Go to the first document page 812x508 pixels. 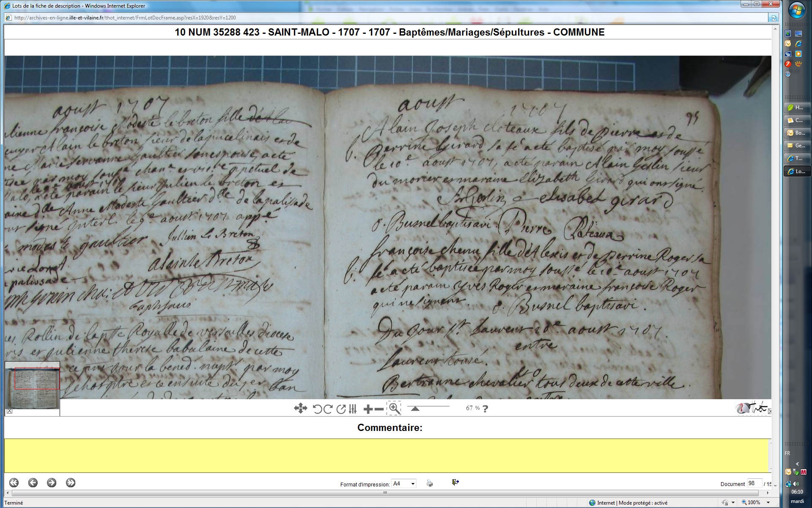click(14, 483)
